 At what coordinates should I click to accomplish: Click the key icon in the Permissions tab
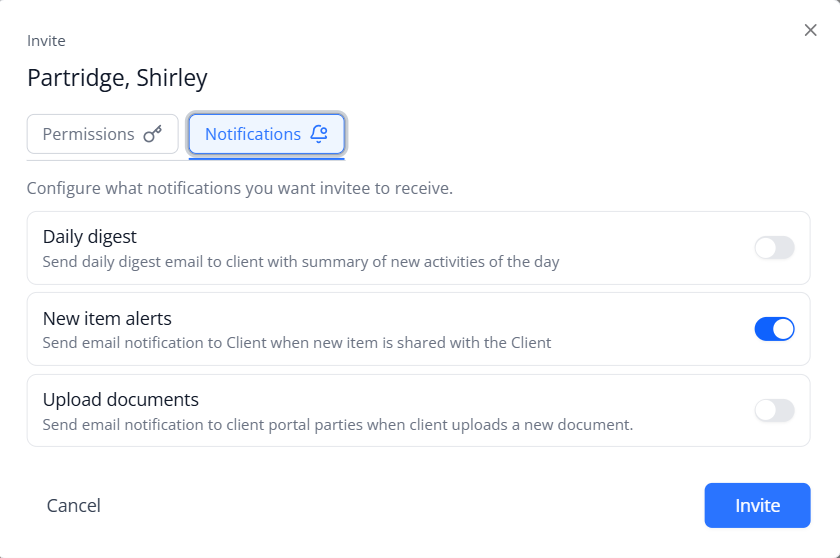tap(153, 134)
